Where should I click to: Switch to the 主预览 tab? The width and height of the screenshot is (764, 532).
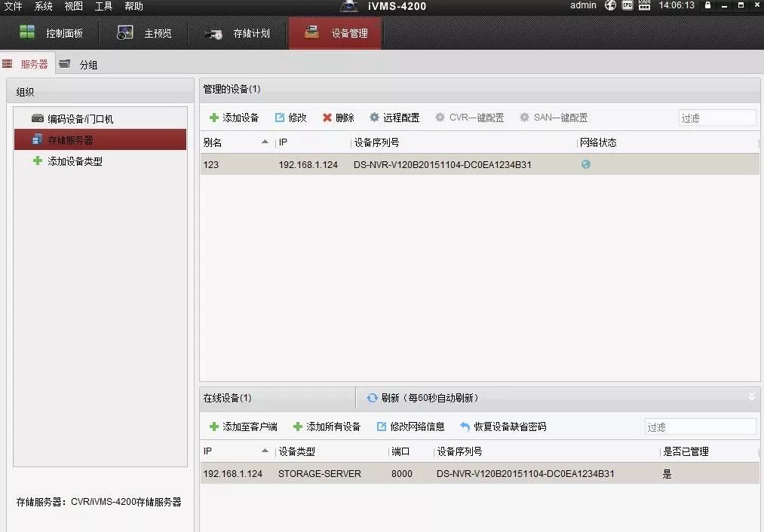coord(144,33)
